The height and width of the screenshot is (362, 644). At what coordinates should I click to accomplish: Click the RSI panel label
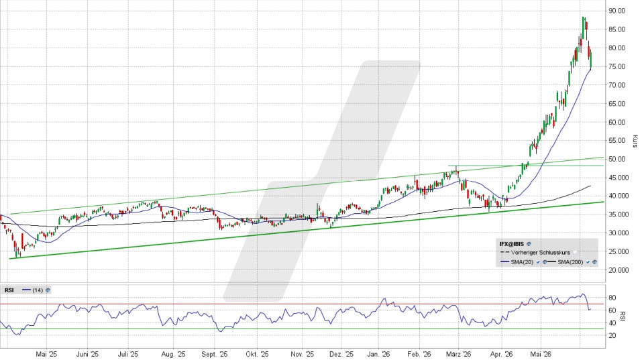[9, 290]
